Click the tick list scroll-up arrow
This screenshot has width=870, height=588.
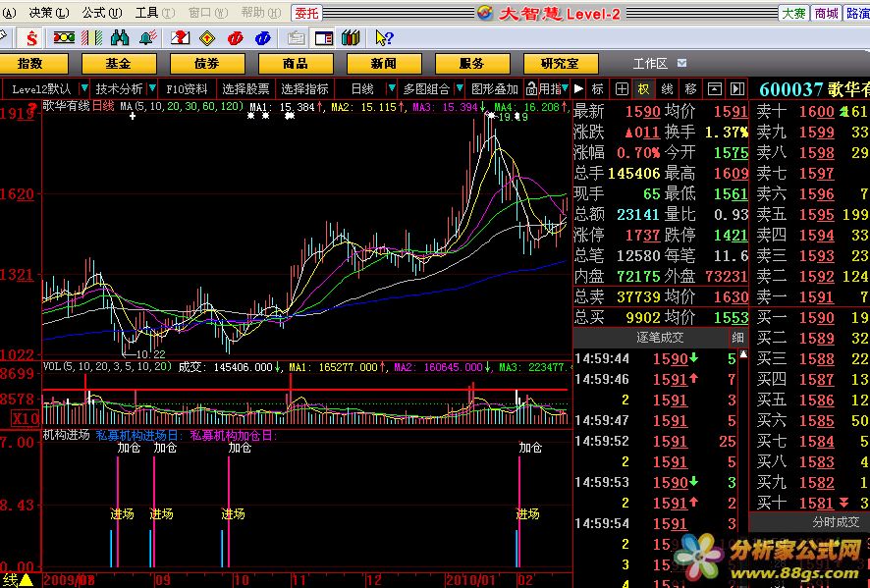(744, 354)
